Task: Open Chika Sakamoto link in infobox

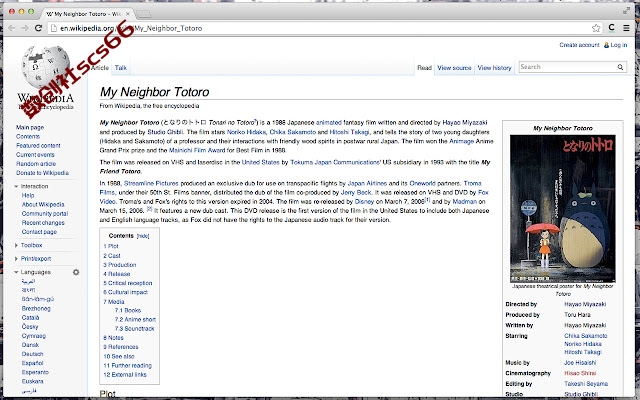Action: coord(586,336)
